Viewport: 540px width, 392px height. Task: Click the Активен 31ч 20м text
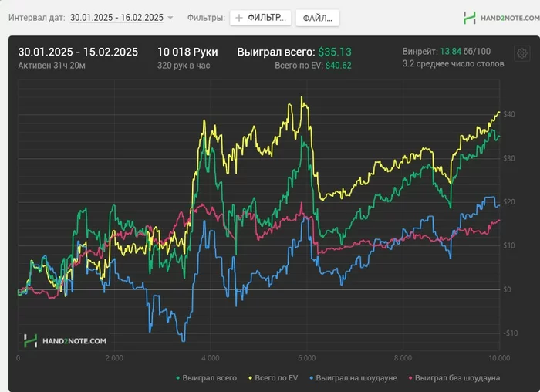pos(52,66)
